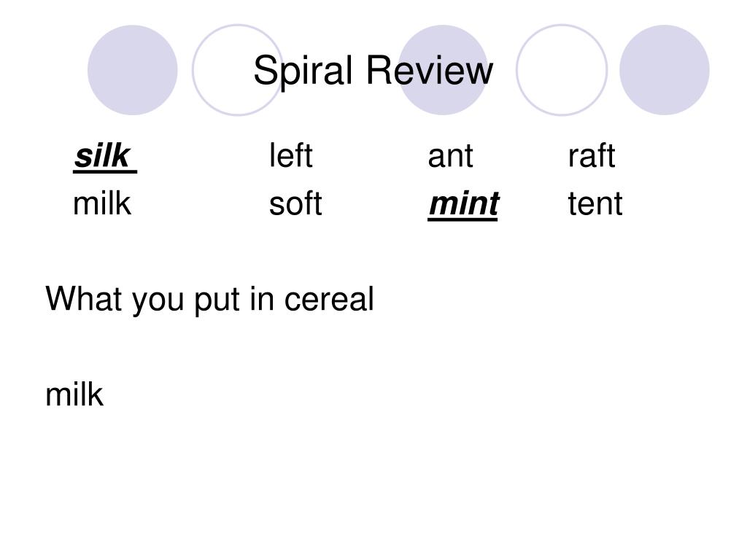Click the word raft
747x560 pixels.
tap(591, 155)
